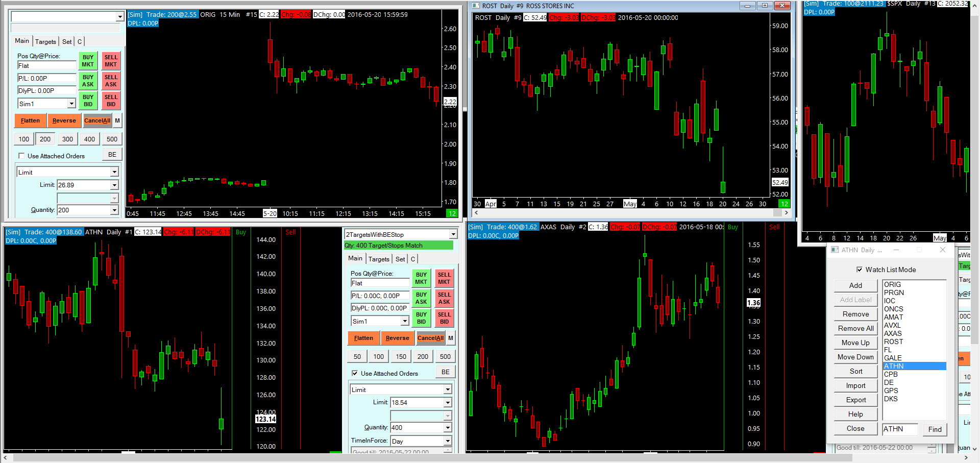Expand the Quantity 200 dropdown in ORIG panel
The width and height of the screenshot is (980, 463).
click(114, 210)
